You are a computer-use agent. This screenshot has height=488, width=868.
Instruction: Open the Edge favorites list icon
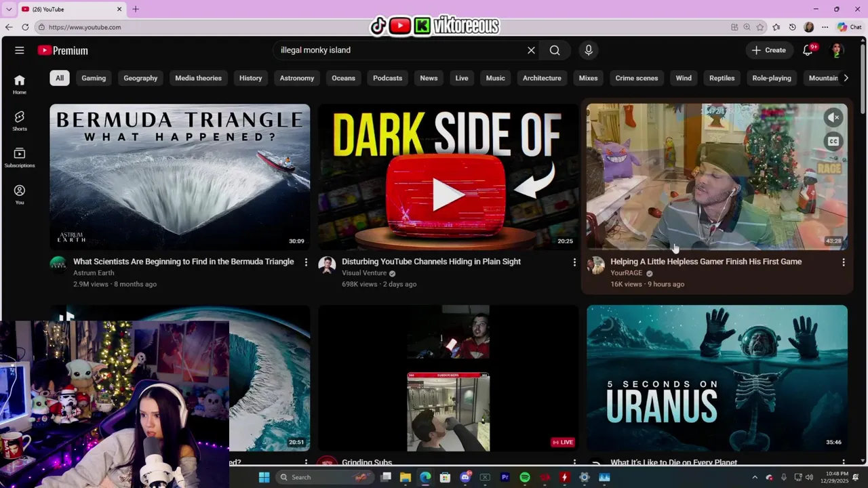(x=776, y=27)
